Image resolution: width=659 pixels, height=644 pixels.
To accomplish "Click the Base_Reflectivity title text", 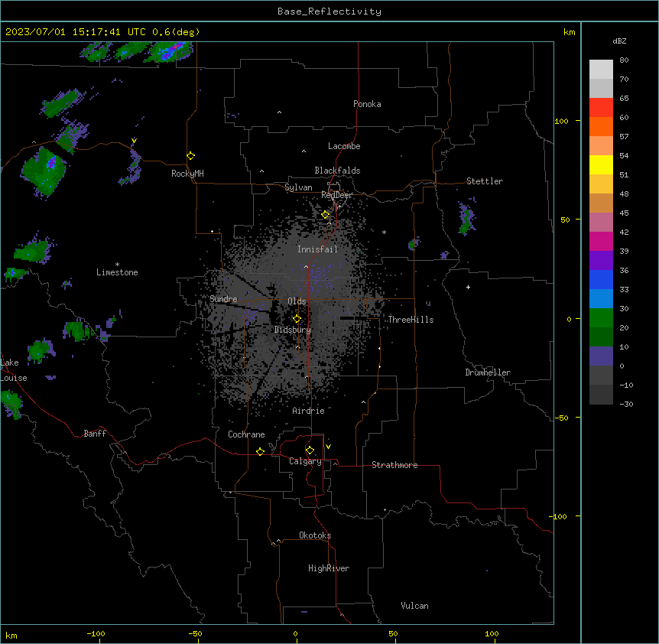I will point(329,11).
